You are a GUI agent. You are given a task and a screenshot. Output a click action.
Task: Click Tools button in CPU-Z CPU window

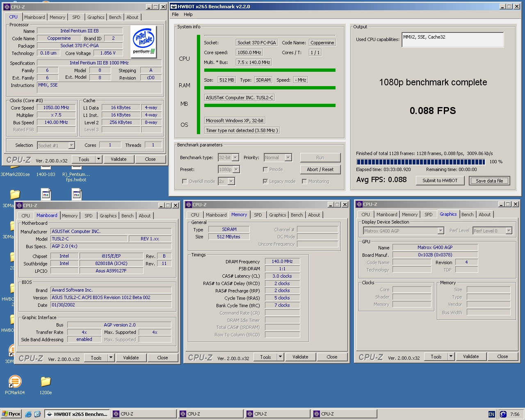coord(84,159)
